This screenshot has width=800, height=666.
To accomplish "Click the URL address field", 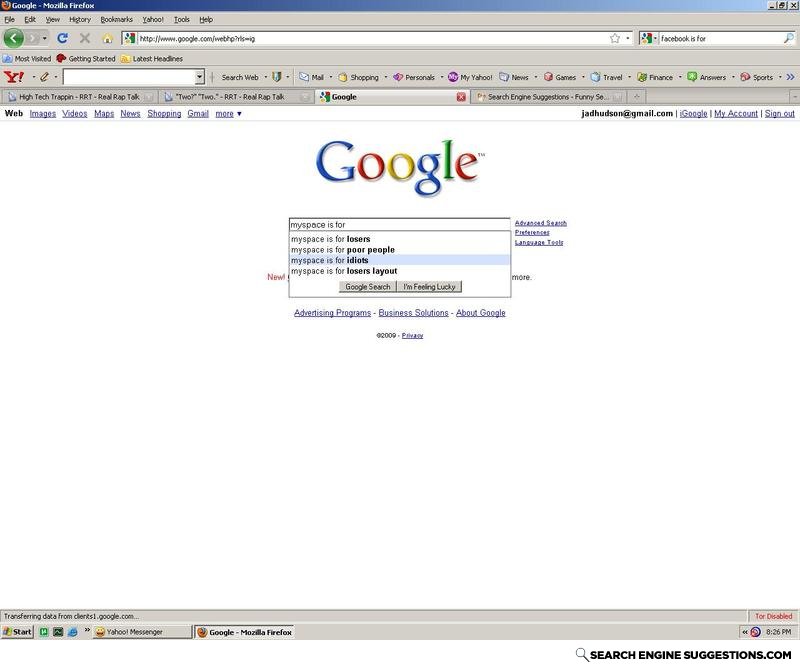I will click(x=372, y=38).
